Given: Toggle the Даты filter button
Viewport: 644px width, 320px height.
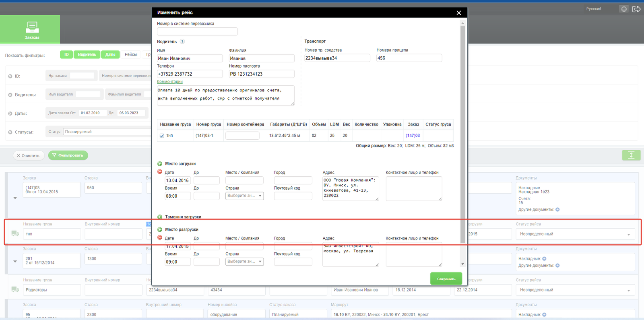Looking at the screenshot, I should pos(110,54).
